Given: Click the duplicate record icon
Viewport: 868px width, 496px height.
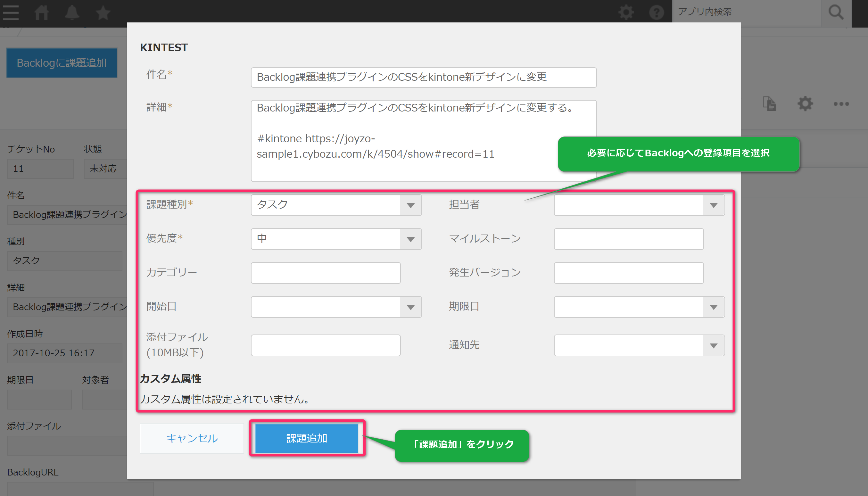Looking at the screenshot, I should click(x=770, y=103).
